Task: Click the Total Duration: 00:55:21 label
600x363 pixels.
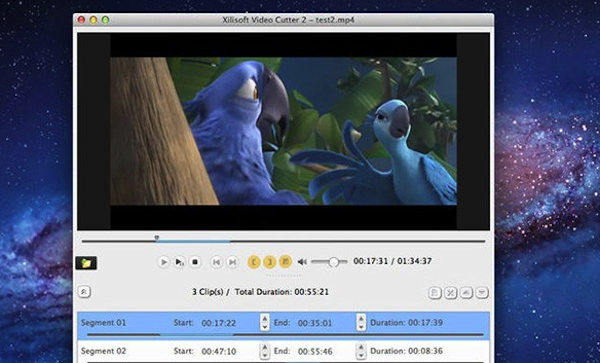Action: pyautogui.click(x=282, y=292)
